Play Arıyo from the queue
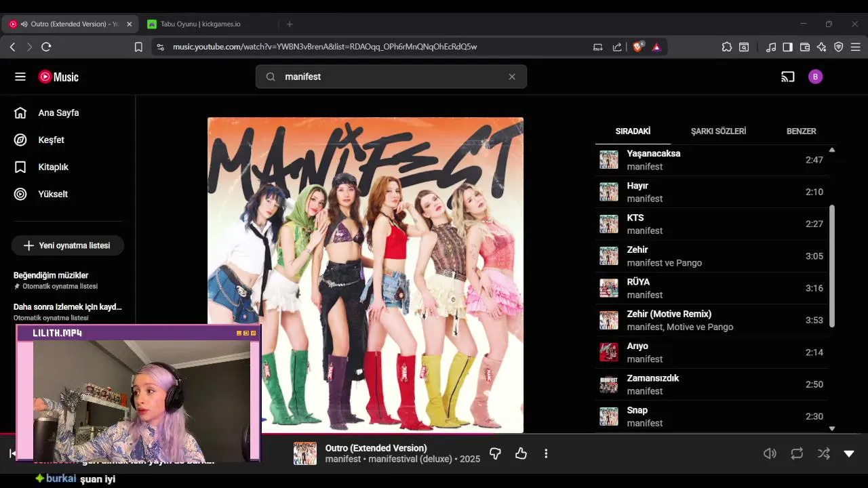Viewport: 868px width, 488px height. click(x=711, y=352)
